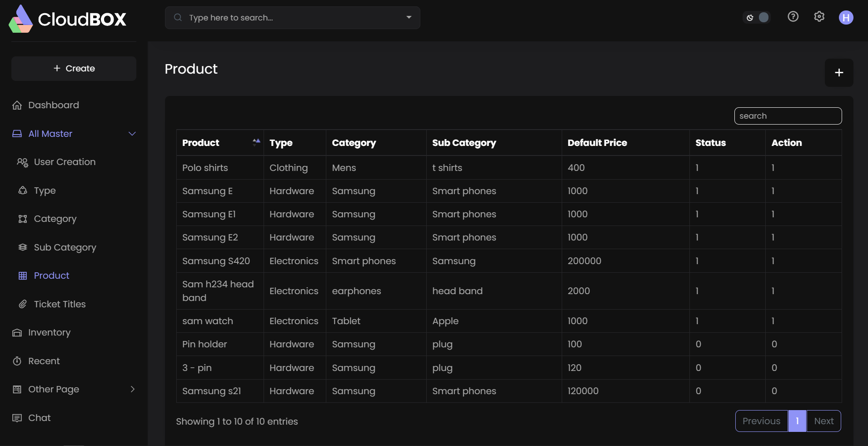This screenshot has height=446, width=868.
Task: Select the Product grid icon
Action: coord(22,276)
